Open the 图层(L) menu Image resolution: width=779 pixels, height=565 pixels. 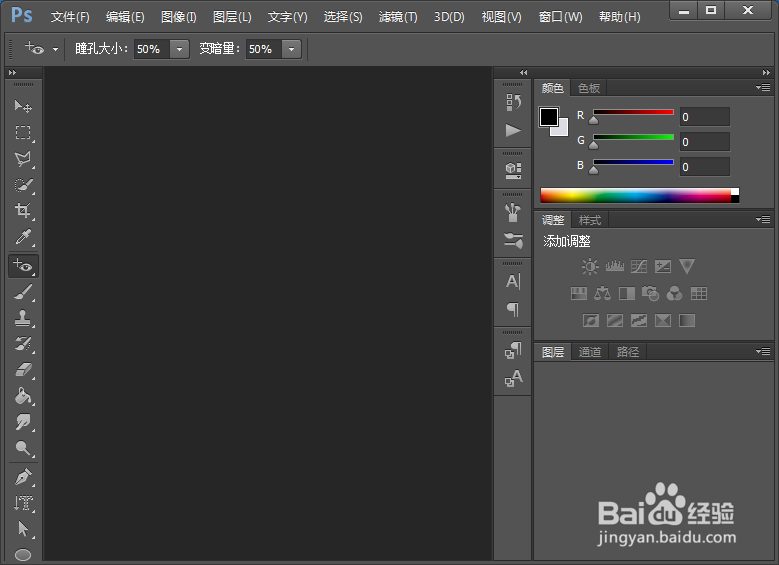coord(232,17)
